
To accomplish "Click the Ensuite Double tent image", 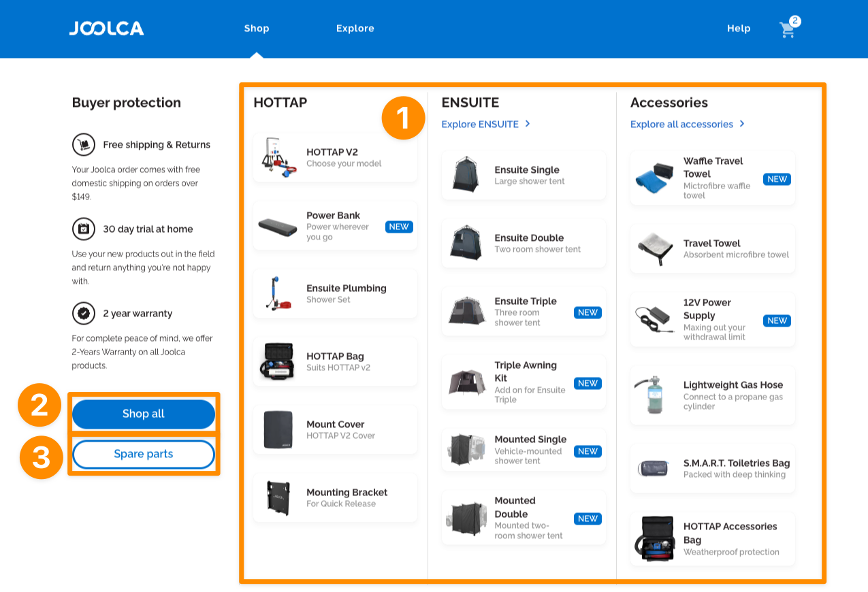I will tap(466, 243).
